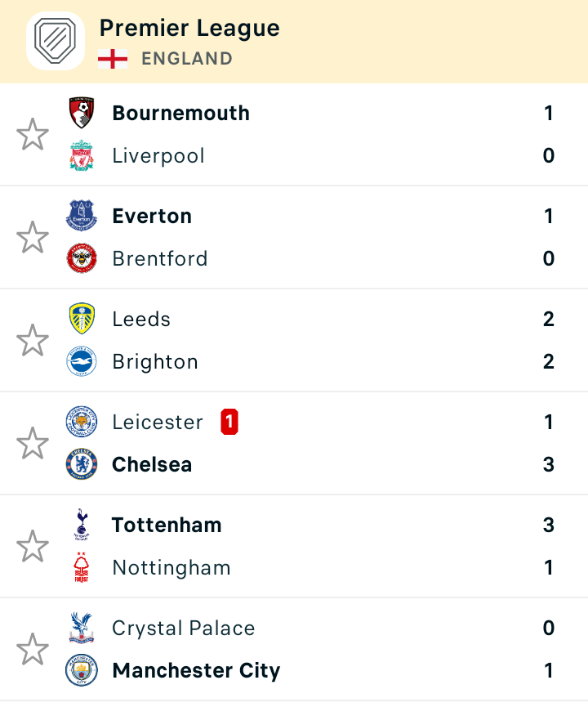
Task: Click the Brighton seagull crest
Action: (82, 361)
